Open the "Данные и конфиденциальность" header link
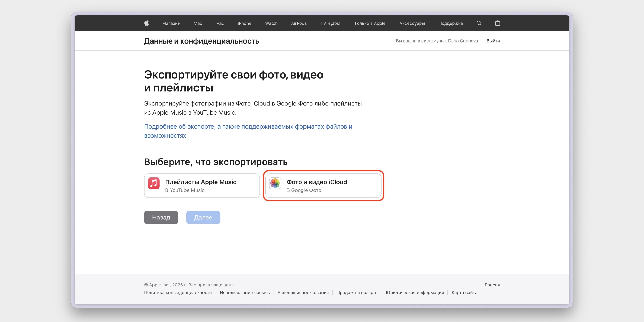 point(201,41)
